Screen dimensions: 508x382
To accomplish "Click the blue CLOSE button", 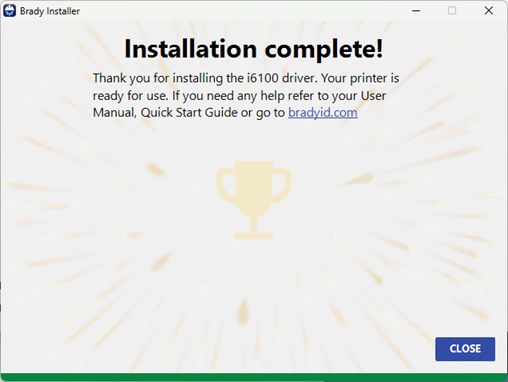I will pos(465,349).
